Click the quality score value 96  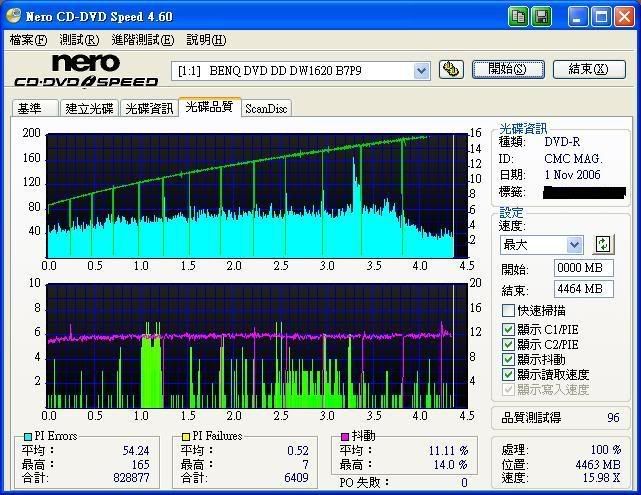coord(613,418)
